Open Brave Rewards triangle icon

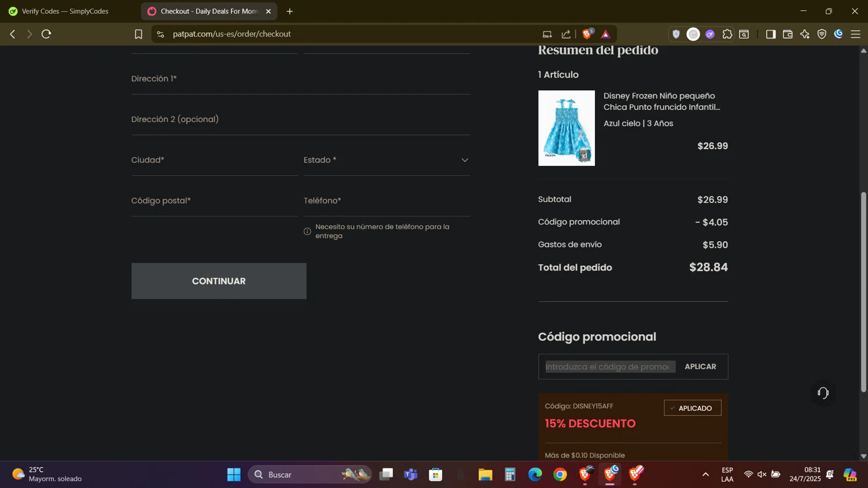(606, 34)
